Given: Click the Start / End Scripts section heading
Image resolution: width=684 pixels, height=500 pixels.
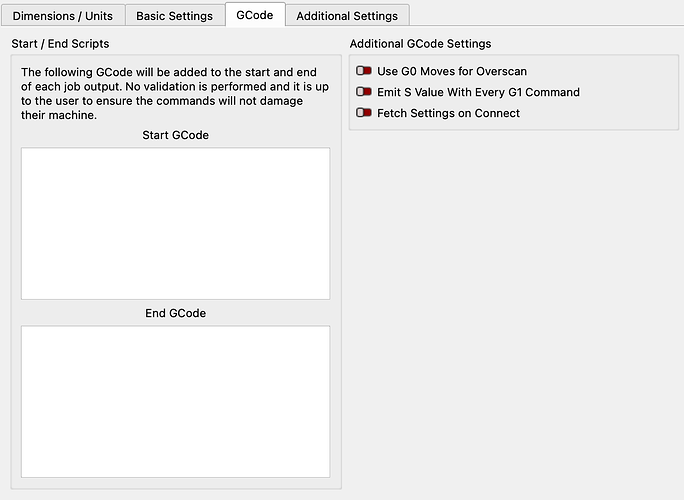Looking at the screenshot, I should click(x=60, y=44).
